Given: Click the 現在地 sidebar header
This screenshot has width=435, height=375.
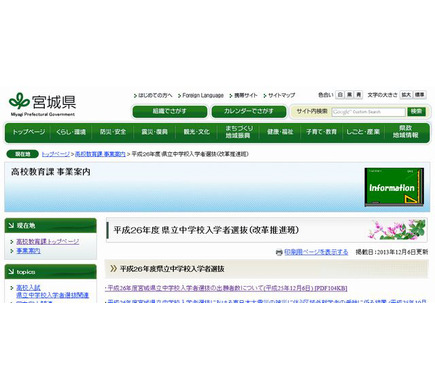Looking at the screenshot, I should coord(51,226).
